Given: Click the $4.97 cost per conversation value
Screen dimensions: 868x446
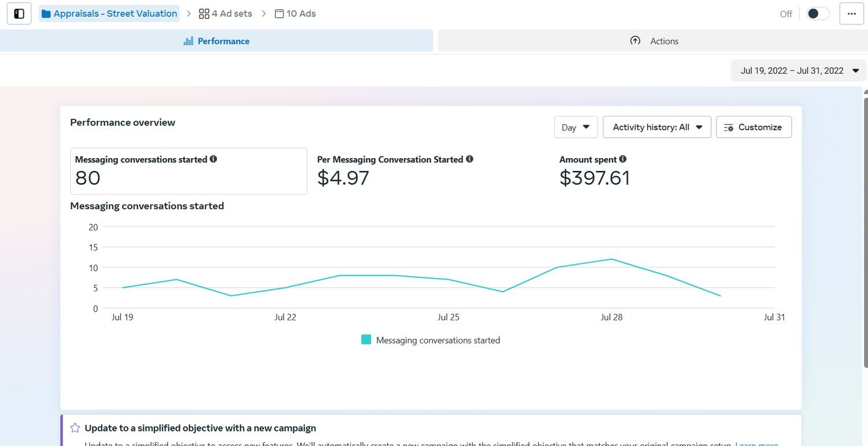Looking at the screenshot, I should click(343, 178).
